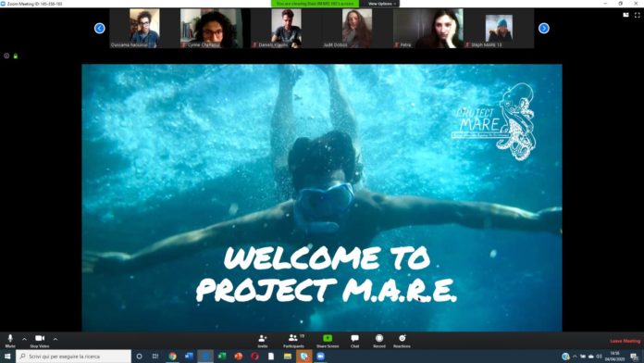
Task: Click Leave Meeting
Action: (625, 341)
